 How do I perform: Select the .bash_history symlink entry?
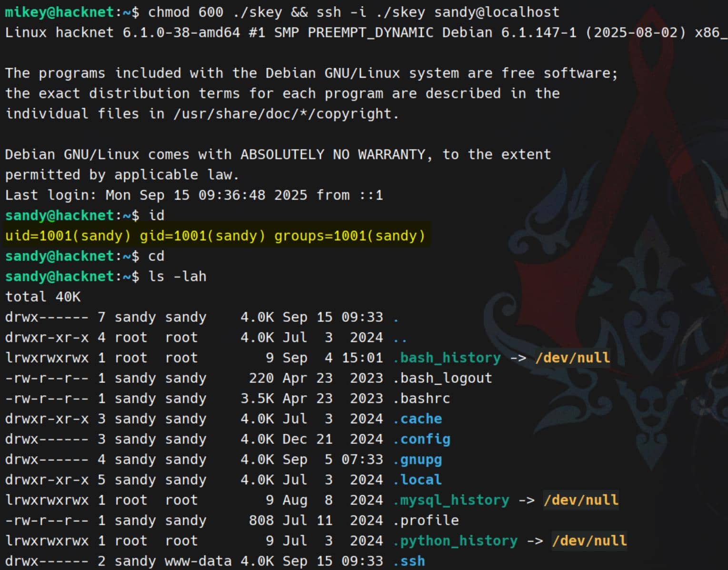click(x=447, y=357)
